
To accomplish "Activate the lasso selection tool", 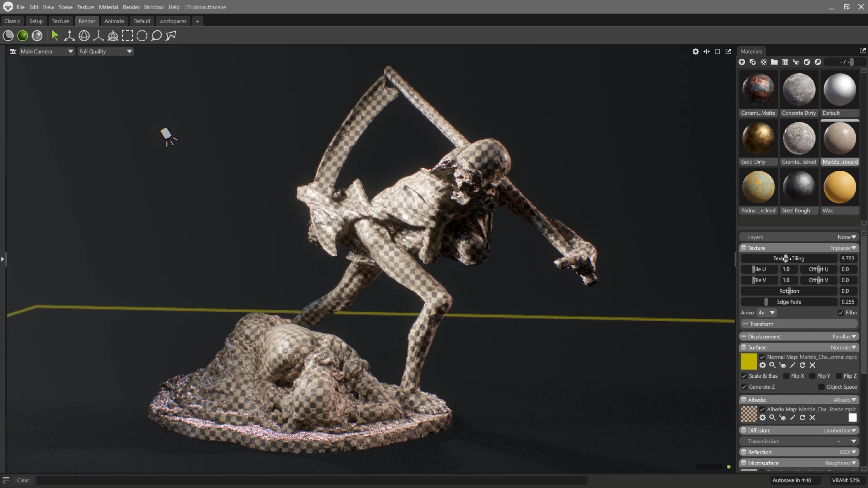I will pyautogui.click(x=156, y=36).
